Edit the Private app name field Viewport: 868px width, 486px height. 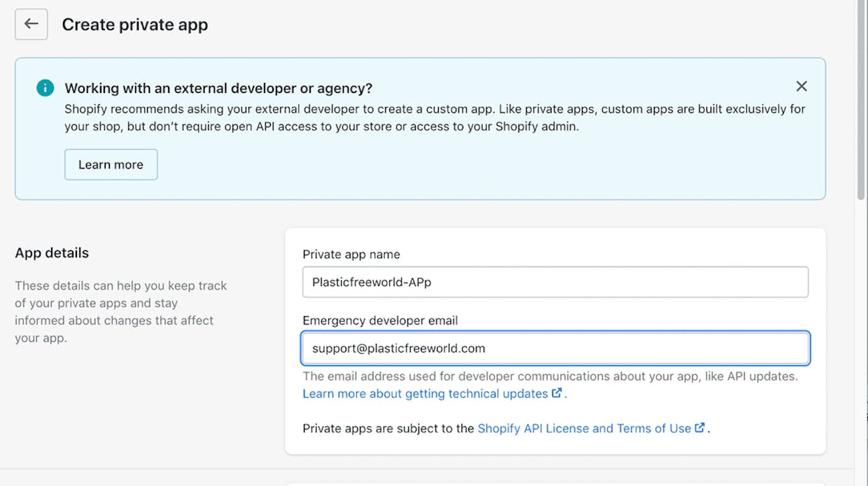coord(556,282)
